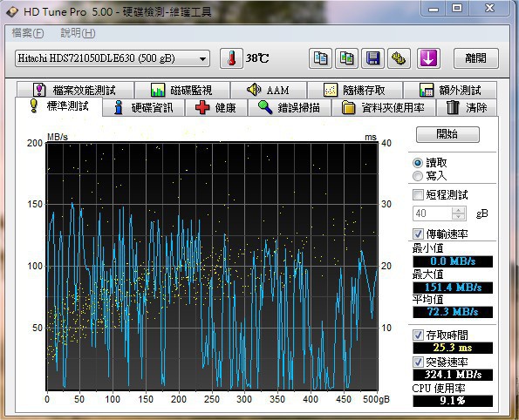Screen dimensions: 519x420
Task: Open options via the gears icon
Action: 399,58
